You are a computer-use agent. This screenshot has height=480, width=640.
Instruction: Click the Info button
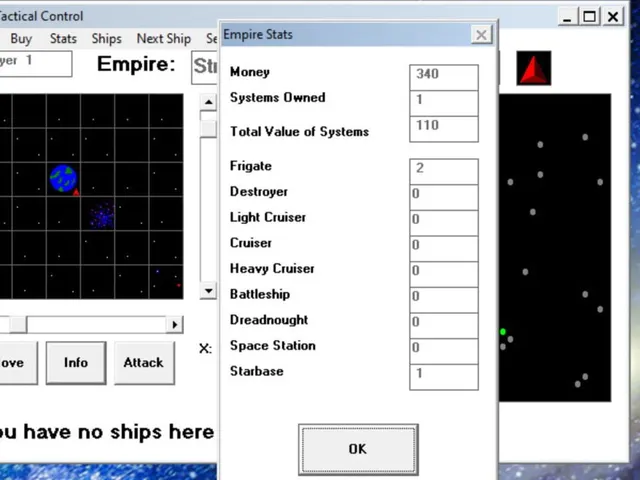[x=76, y=363]
